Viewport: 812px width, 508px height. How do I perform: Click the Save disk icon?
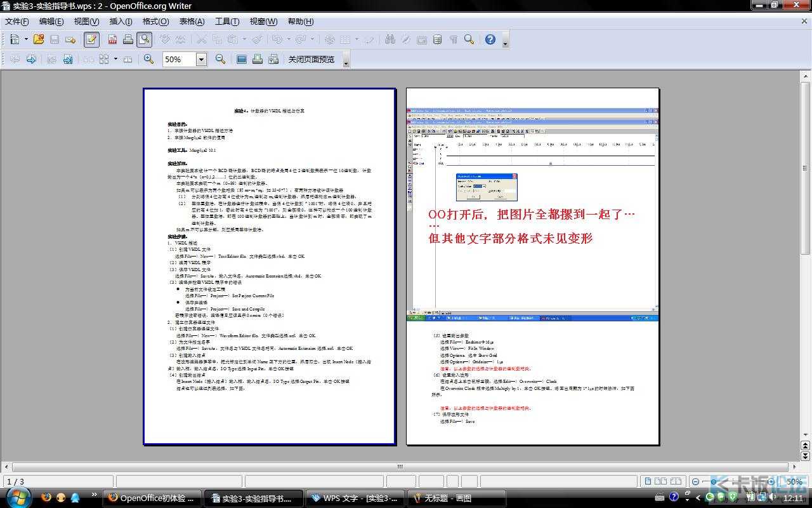[x=55, y=39]
